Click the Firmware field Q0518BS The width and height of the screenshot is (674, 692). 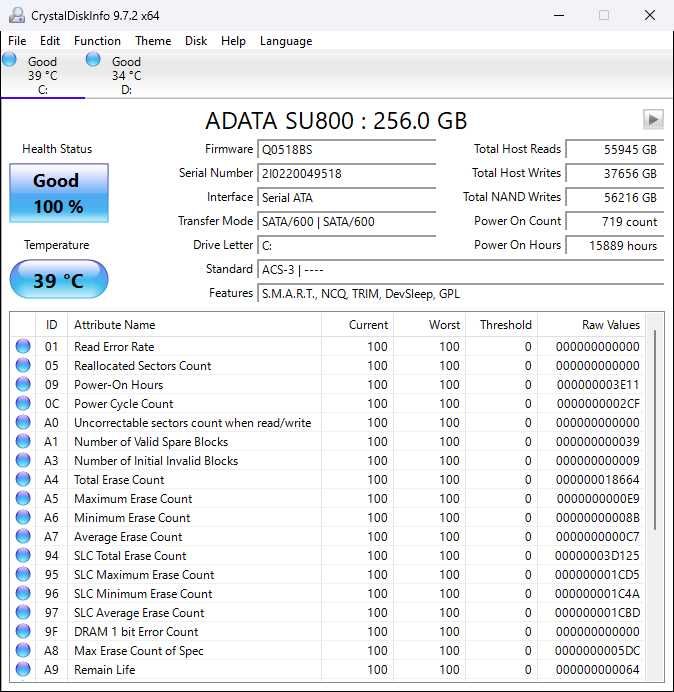346,150
